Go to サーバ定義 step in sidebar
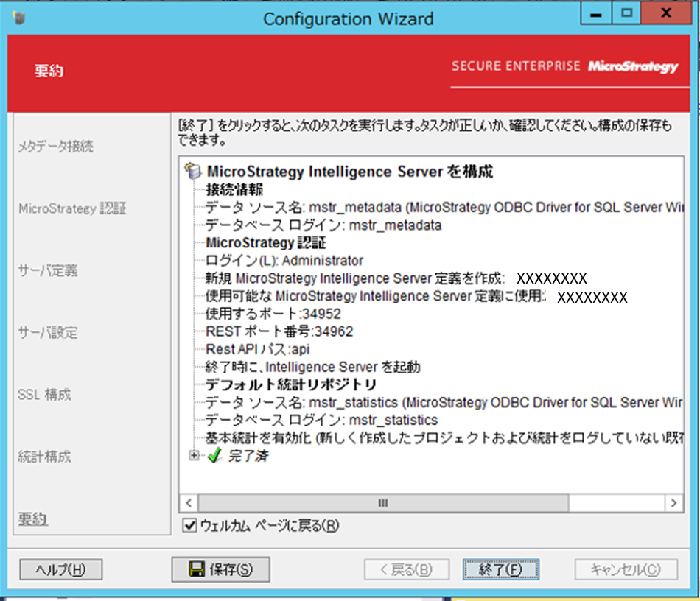 pyautogui.click(x=48, y=270)
